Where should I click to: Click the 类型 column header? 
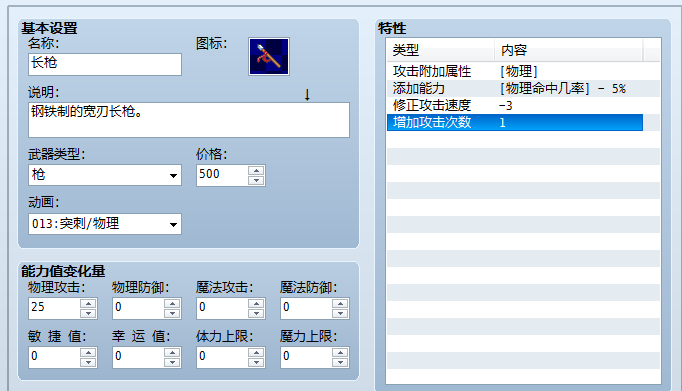(440, 50)
